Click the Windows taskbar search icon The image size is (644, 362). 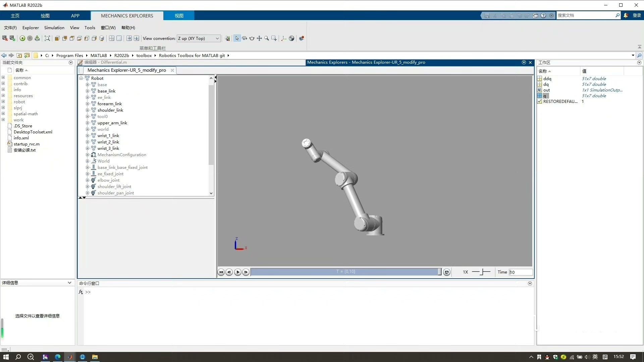[18, 357]
